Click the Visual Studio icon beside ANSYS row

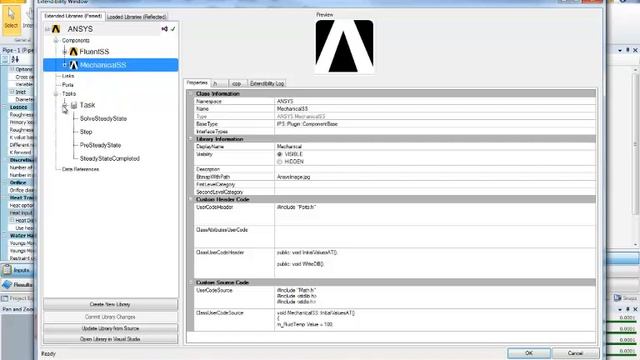164,29
